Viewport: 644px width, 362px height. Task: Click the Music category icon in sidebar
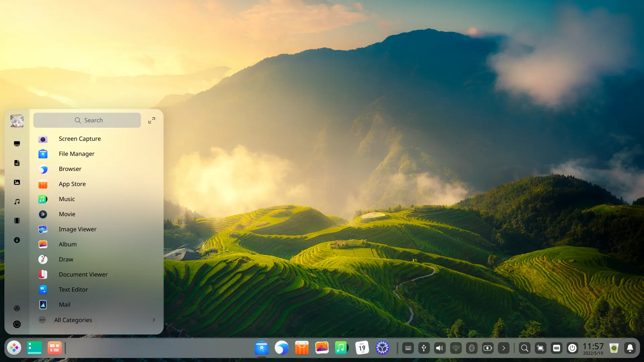[x=17, y=201]
